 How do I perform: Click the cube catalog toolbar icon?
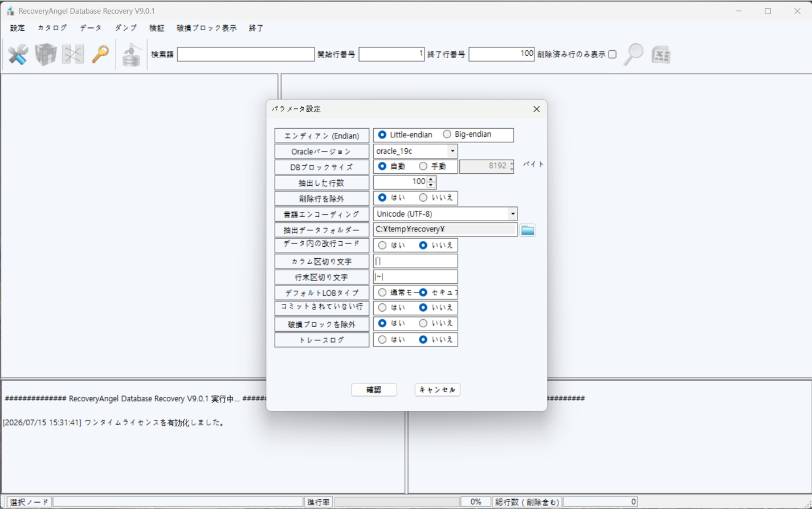(46, 55)
